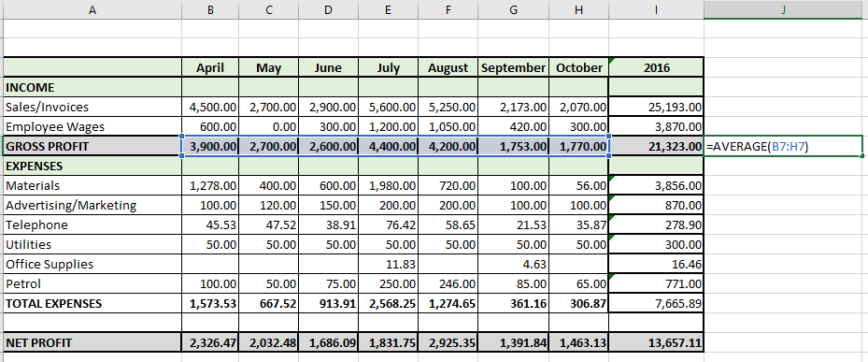This screenshot has width=868, height=362.
Task: Select April materials cell 1,278.00
Action: pyautogui.click(x=210, y=185)
